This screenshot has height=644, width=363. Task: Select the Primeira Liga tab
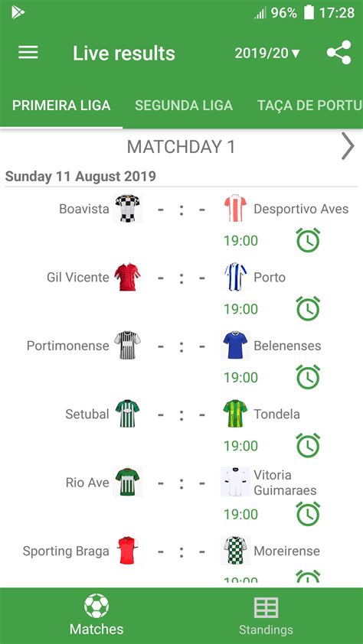pos(61,106)
